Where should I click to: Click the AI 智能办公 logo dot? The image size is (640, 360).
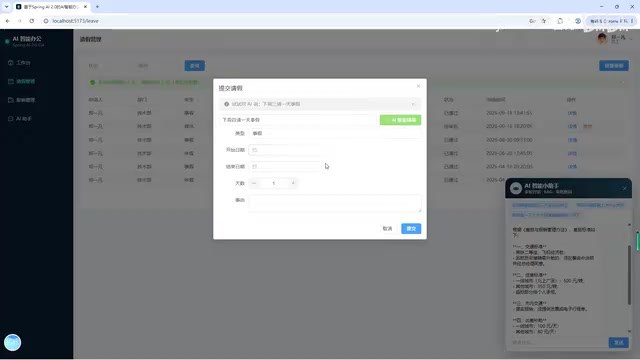click(7, 41)
